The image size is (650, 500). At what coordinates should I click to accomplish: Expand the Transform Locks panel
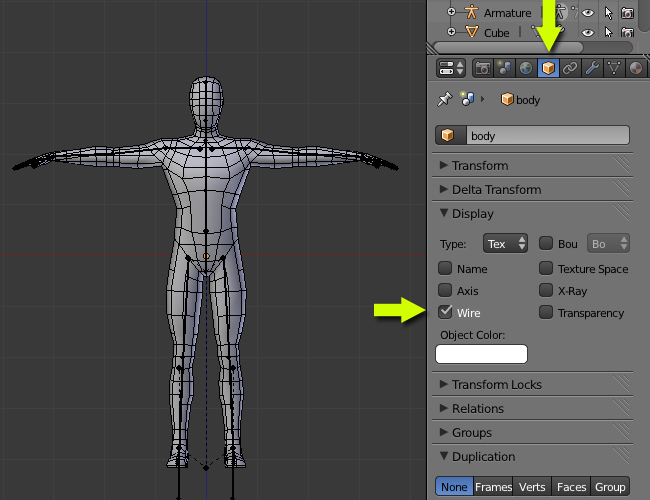pos(532,384)
